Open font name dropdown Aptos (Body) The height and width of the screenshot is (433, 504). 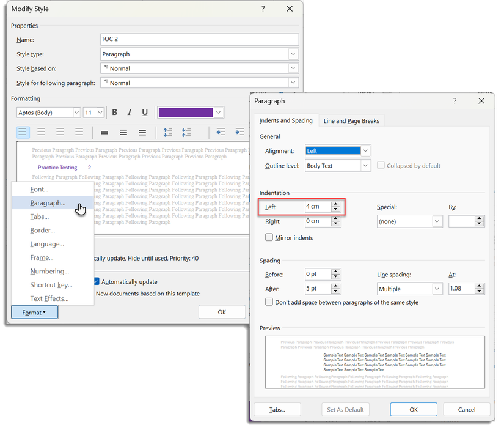pyautogui.click(x=76, y=113)
